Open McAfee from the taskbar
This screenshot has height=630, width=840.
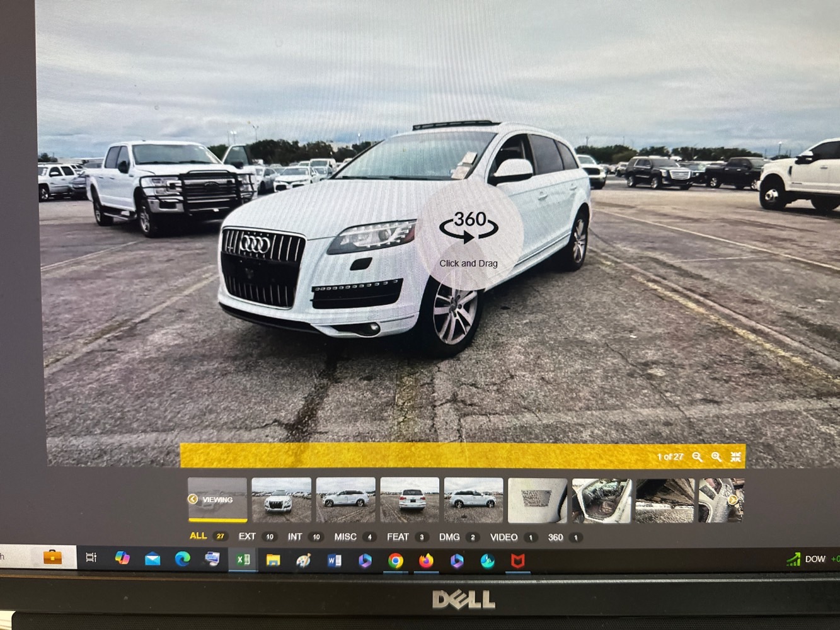tap(517, 561)
